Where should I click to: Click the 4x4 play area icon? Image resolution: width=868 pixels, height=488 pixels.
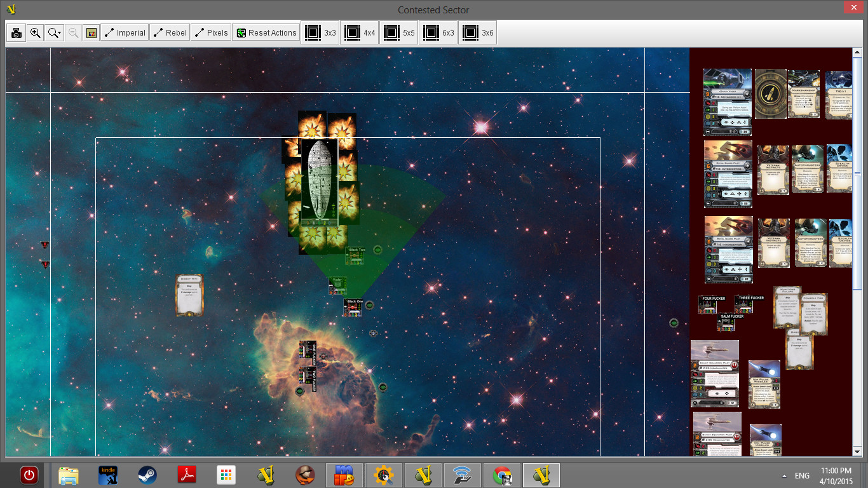[351, 33]
